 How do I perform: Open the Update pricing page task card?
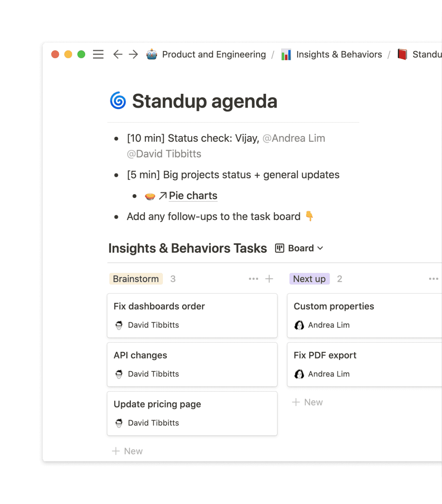tap(192, 413)
